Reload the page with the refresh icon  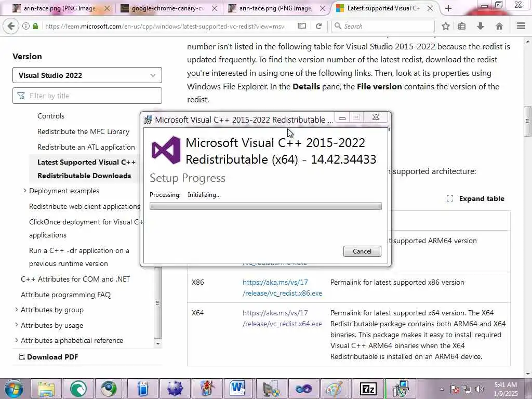pyautogui.click(x=318, y=26)
